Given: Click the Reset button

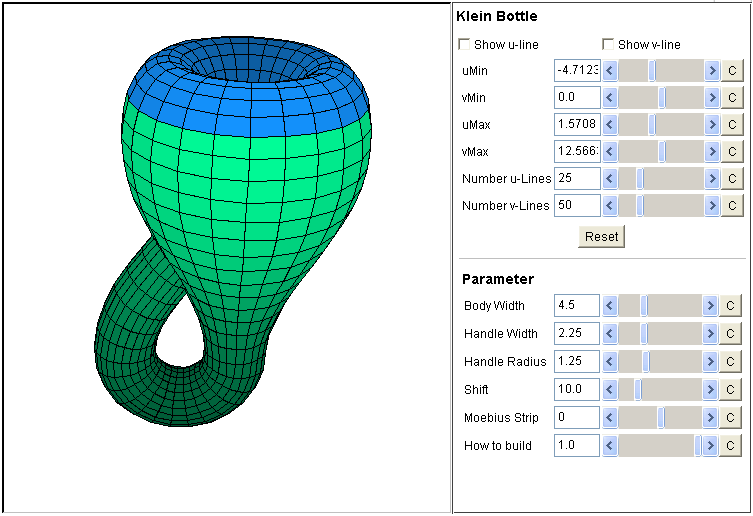Looking at the screenshot, I should tap(601, 236).
